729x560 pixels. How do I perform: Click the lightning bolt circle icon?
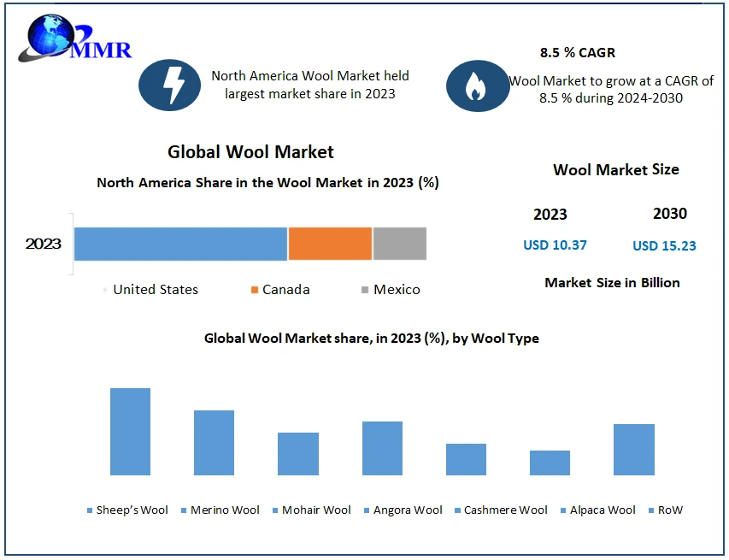point(170,85)
